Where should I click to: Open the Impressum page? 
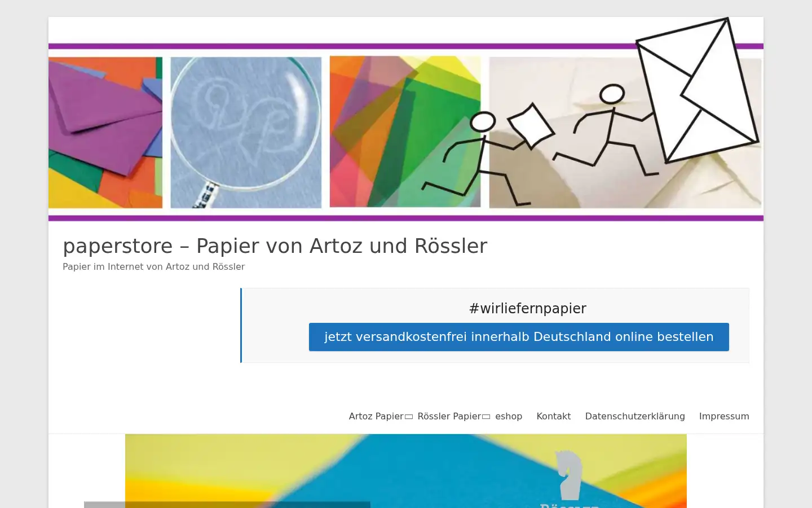pos(724,417)
